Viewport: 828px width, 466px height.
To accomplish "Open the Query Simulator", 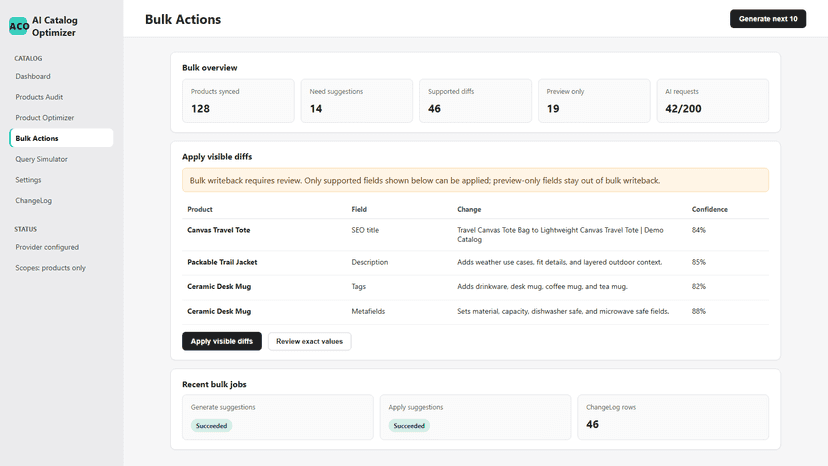I will pos(41,159).
